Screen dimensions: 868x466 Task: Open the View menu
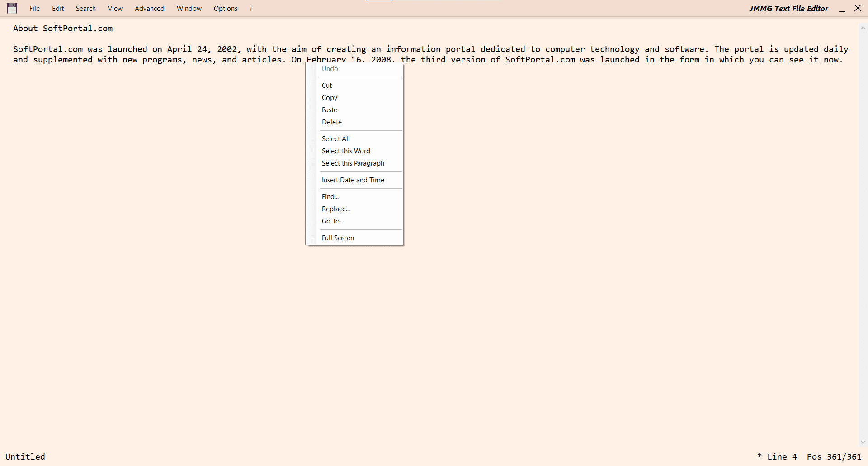115,9
